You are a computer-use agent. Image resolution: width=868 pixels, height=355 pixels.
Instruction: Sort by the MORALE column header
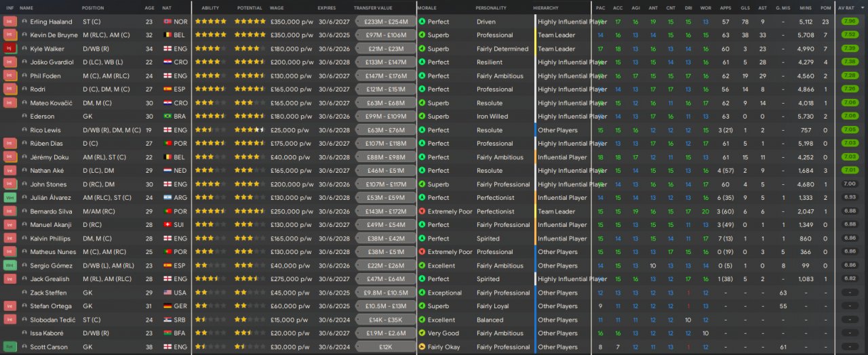(427, 7)
